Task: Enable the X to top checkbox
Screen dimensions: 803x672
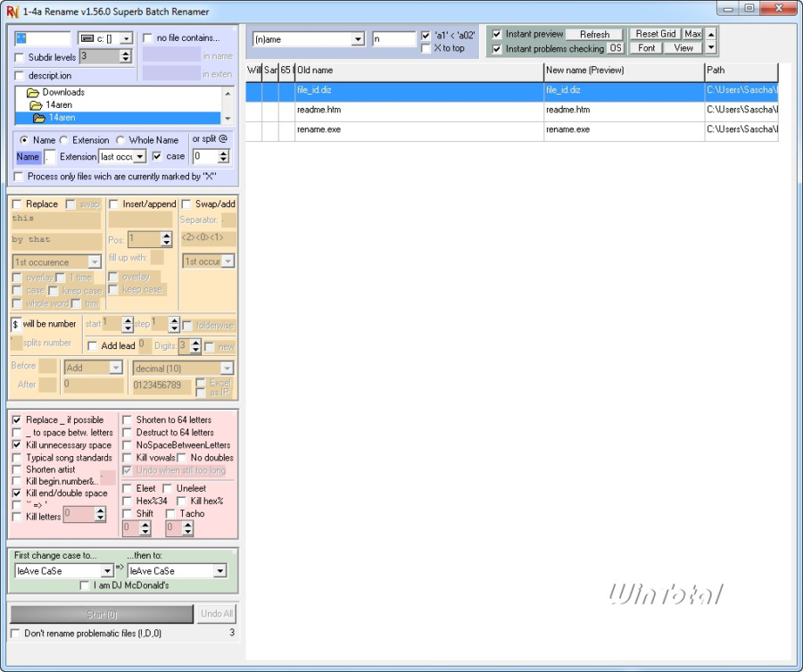Action: click(x=426, y=49)
